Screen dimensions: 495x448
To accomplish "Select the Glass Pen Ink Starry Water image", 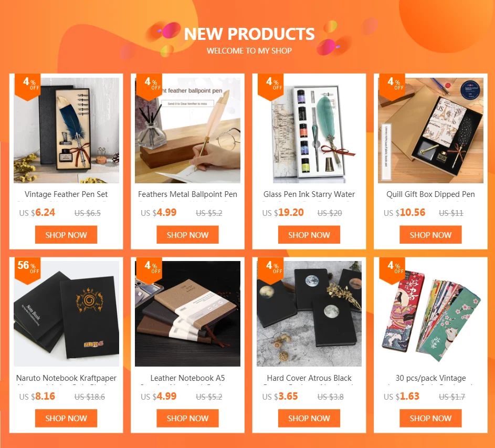I will point(309,130).
